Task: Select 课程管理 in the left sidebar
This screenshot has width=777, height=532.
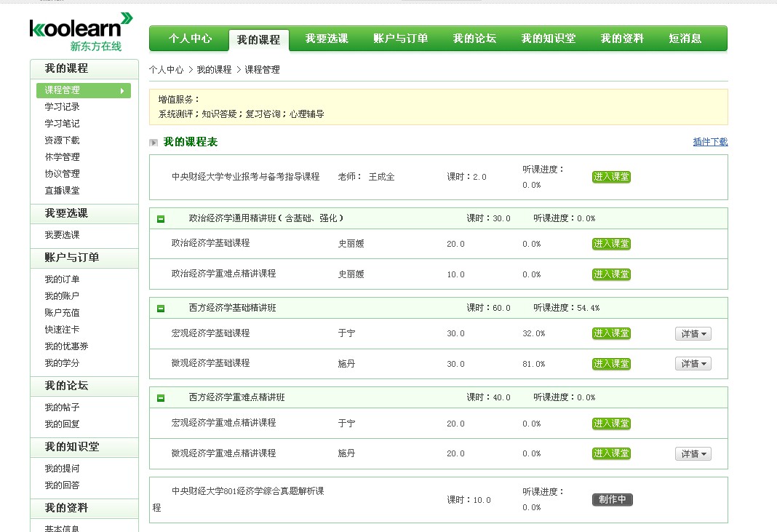Action: tap(83, 90)
